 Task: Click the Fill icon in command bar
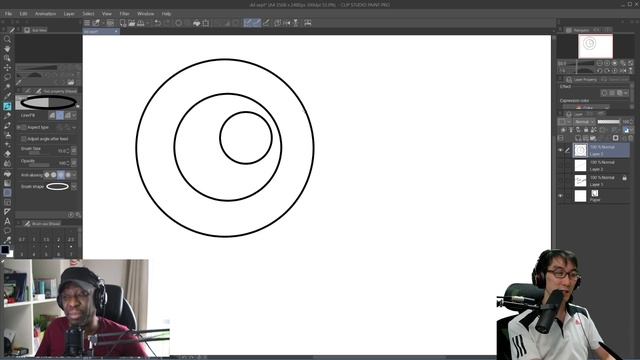tap(196, 23)
